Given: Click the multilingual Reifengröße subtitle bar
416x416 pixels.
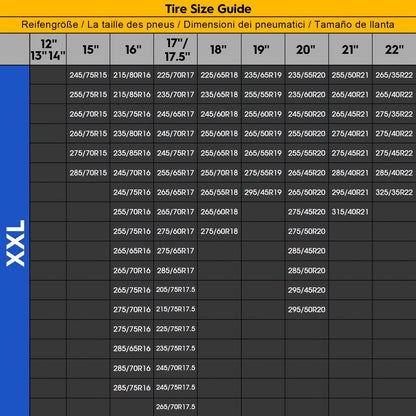Looking at the screenshot, I should tap(208, 25).
